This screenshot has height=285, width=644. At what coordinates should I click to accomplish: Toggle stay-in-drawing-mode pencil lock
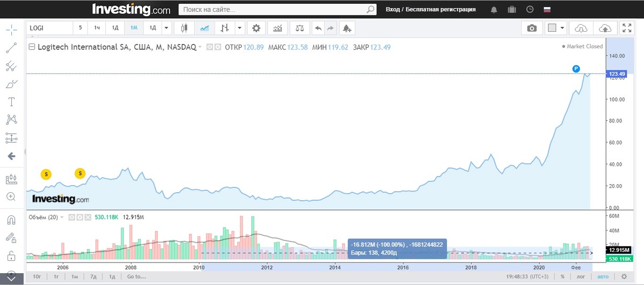click(x=11, y=237)
